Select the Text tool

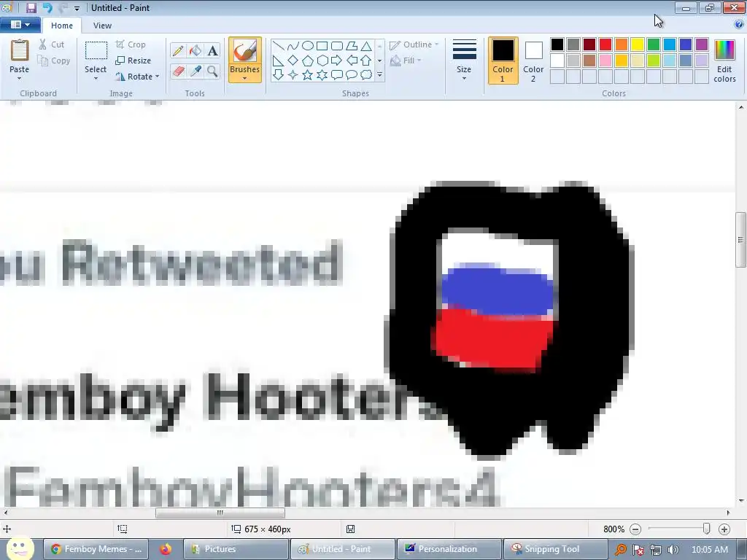tap(212, 50)
